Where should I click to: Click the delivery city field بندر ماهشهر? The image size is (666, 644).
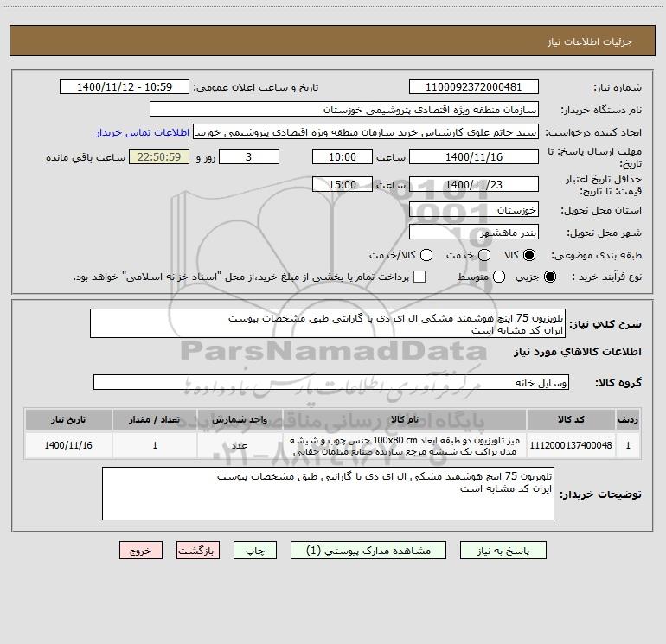[x=474, y=232]
